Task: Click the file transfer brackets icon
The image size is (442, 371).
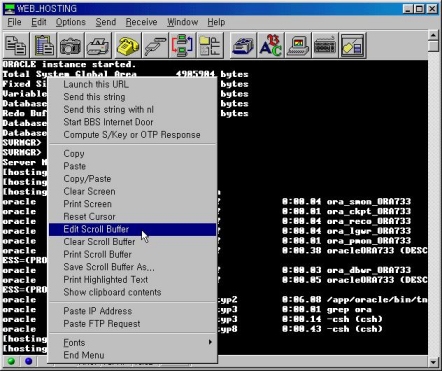Action: click(x=182, y=45)
